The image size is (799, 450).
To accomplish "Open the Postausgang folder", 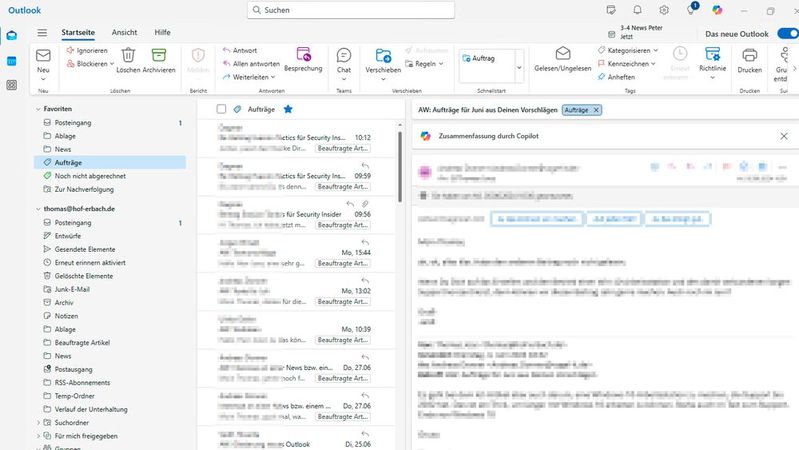I will pos(110,369).
